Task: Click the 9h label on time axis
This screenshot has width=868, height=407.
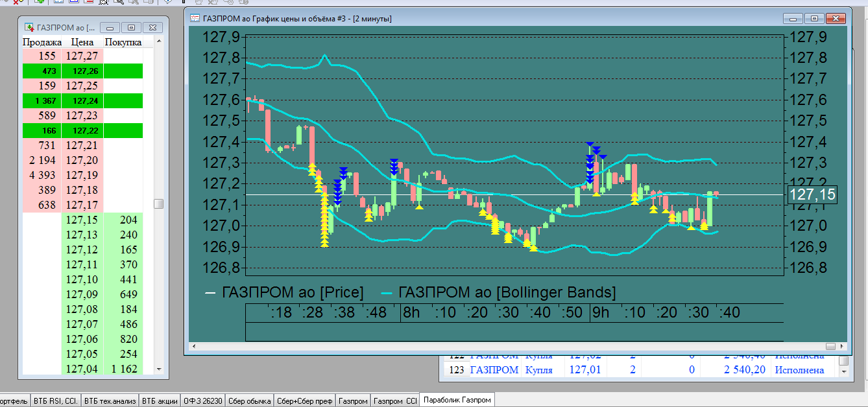Action: point(600,312)
